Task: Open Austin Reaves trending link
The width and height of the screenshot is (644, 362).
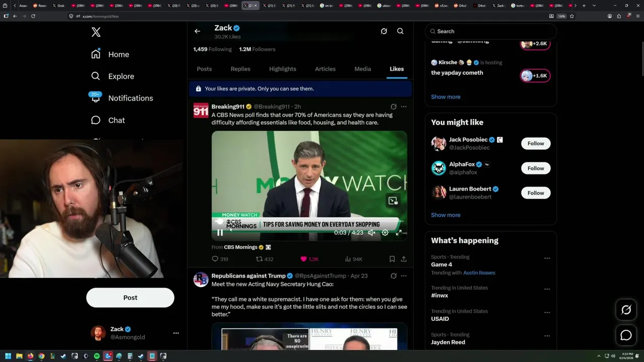Action: pos(479,273)
